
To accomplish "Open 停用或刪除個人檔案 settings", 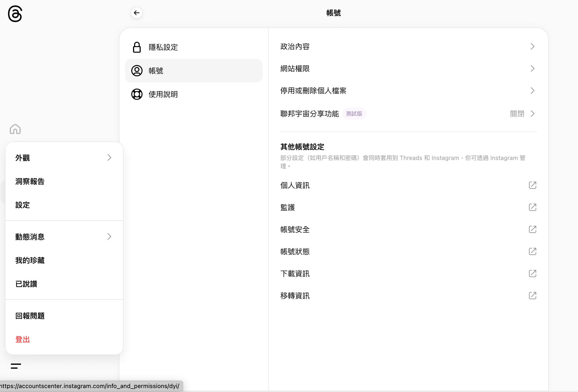I will coord(532,91).
